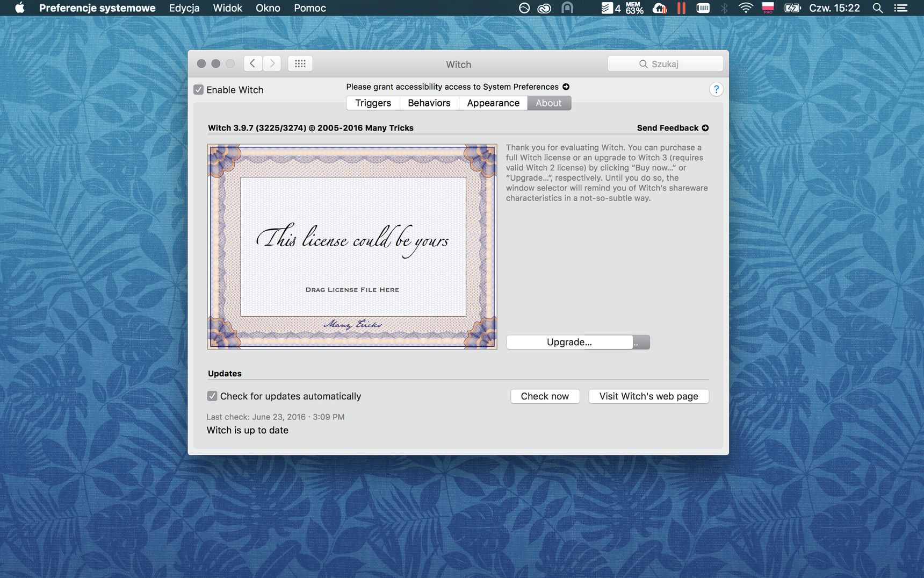Click the orange double-bar menu bar icon
Image resolution: width=924 pixels, height=578 pixels.
(681, 8)
